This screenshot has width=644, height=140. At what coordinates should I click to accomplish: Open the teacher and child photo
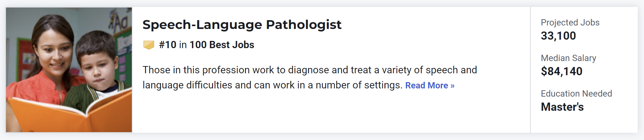tap(69, 70)
